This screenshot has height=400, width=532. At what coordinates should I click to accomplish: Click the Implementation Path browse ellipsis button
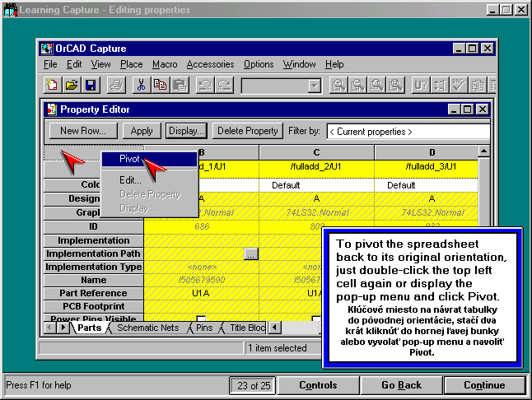tap(251, 254)
